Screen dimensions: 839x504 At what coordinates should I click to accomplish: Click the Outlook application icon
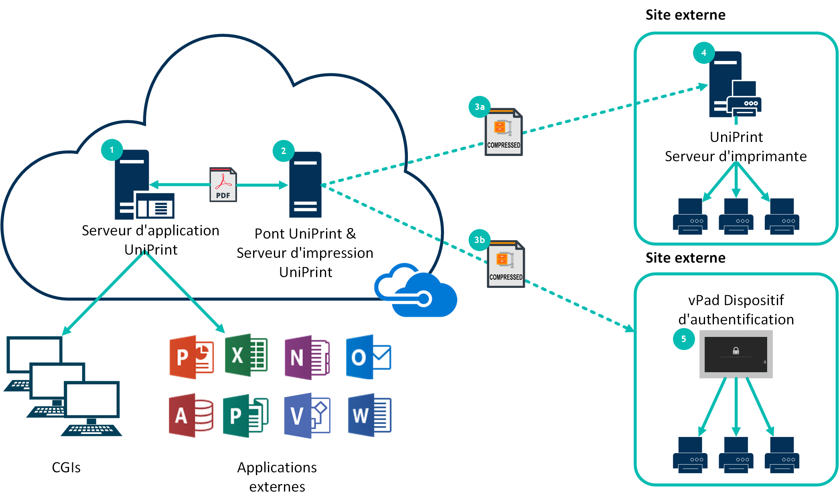[368, 357]
